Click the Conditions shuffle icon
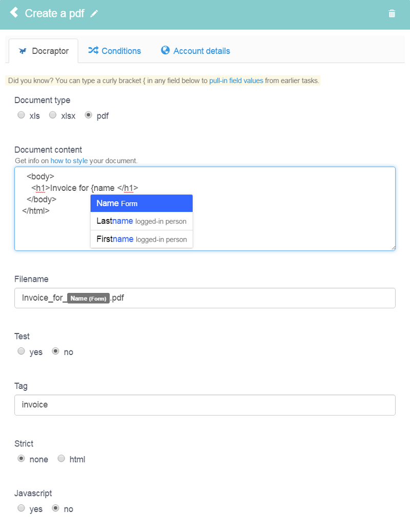 coord(93,50)
